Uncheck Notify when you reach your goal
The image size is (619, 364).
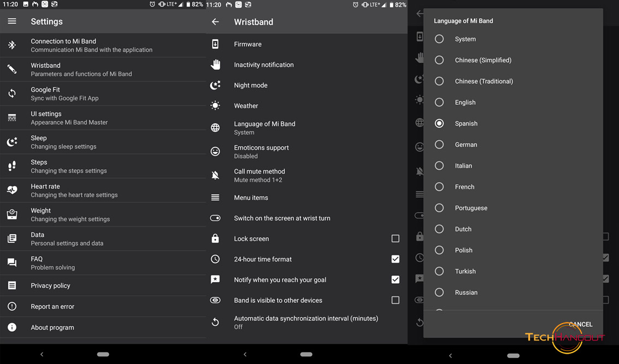[395, 279]
